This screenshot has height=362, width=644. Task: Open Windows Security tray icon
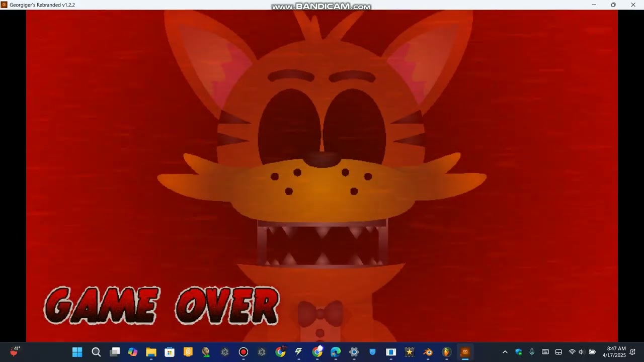pyautogui.click(x=519, y=352)
